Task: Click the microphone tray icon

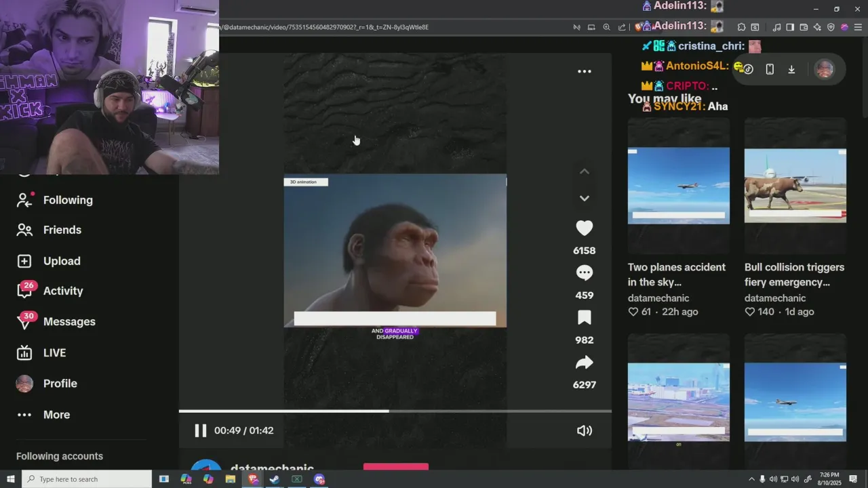Action: click(762, 479)
